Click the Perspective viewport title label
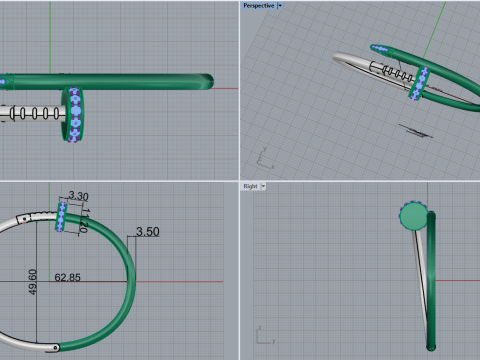Viewport: 480px width, 360px height. (258, 6)
